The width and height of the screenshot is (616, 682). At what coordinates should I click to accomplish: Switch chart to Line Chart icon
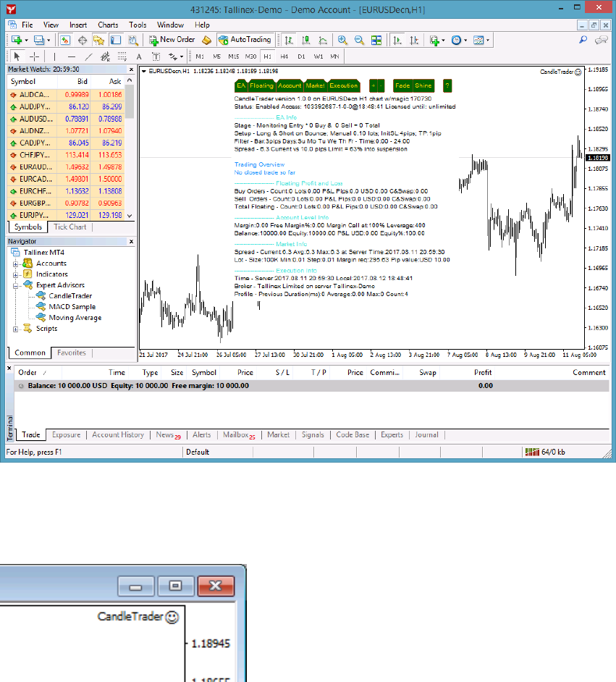coord(323,40)
